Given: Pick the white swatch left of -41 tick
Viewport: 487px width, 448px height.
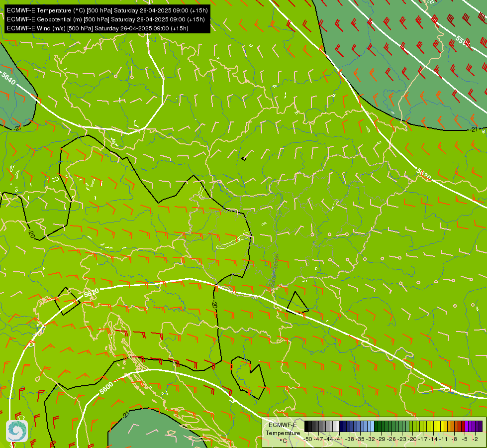Looking at the screenshot, I should [338, 426].
